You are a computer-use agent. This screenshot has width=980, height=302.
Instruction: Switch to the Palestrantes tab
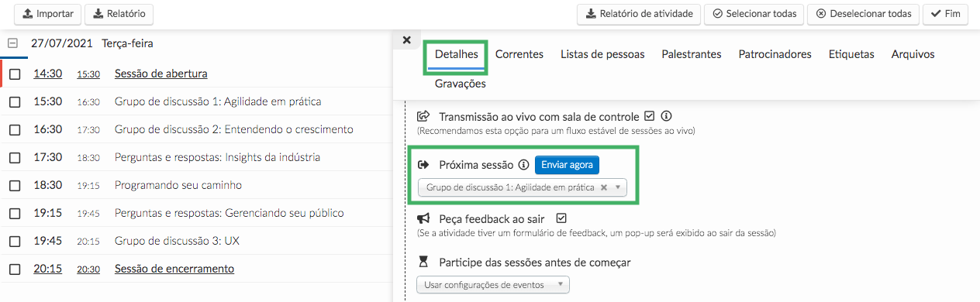pos(692,54)
